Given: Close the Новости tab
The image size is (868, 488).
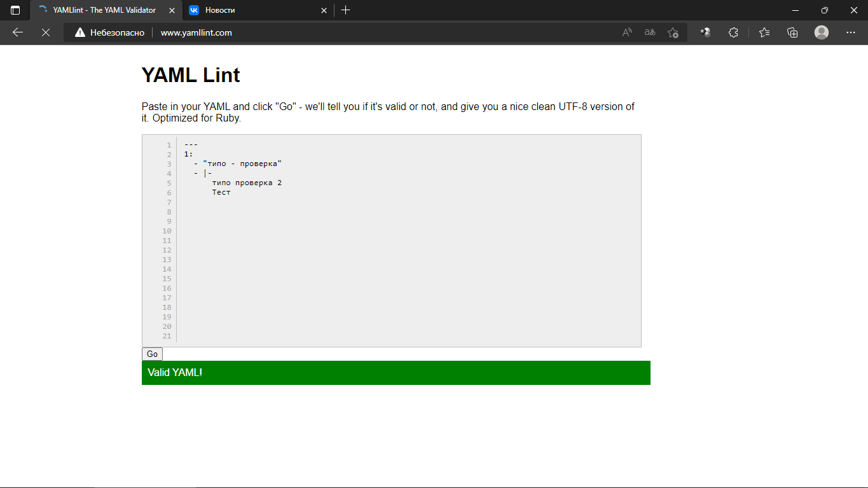Looking at the screenshot, I should 324,10.
